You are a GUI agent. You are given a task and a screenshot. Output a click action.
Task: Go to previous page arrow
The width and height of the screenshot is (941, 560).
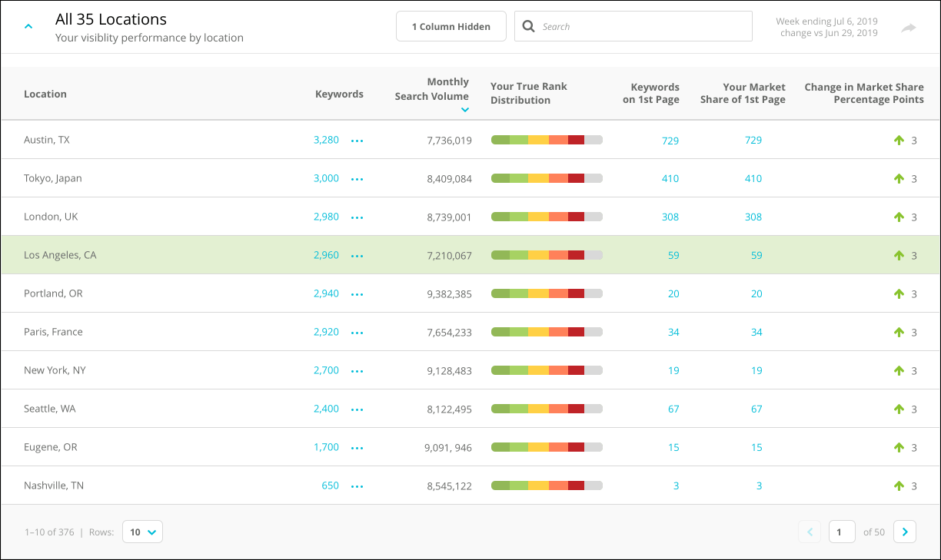810,532
